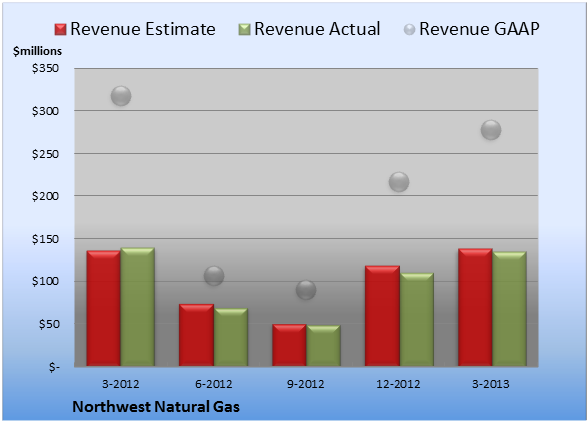The width and height of the screenshot is (588, 422).
Task: Click the '$200' y-axis label
Action: [45, 196]
